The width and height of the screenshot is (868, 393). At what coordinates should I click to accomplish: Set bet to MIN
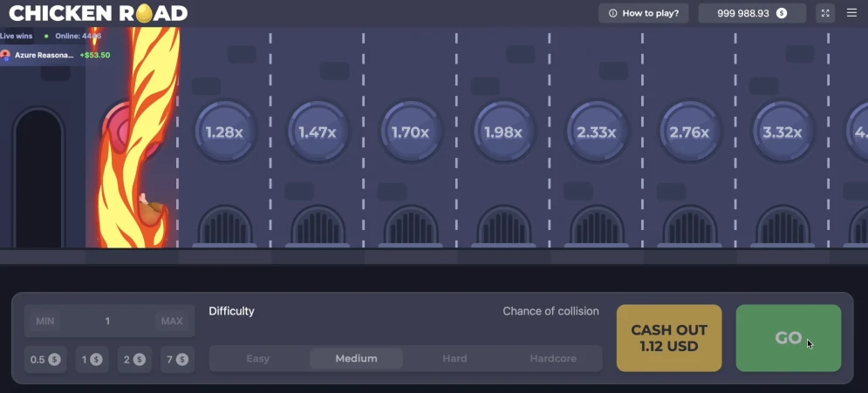pos(44,322)
